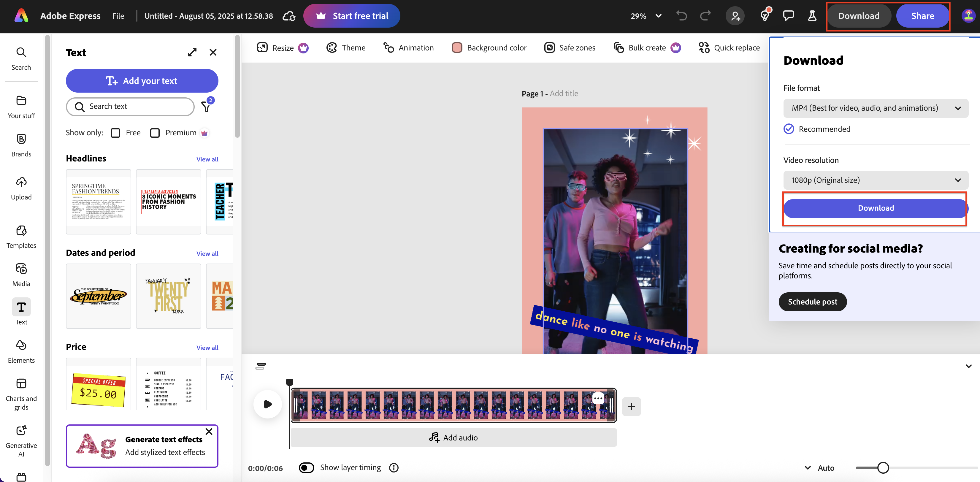Open the Brands sidebar panel
Image resolution: width=980 pixels, height=482 pixels.
point(21,145)
